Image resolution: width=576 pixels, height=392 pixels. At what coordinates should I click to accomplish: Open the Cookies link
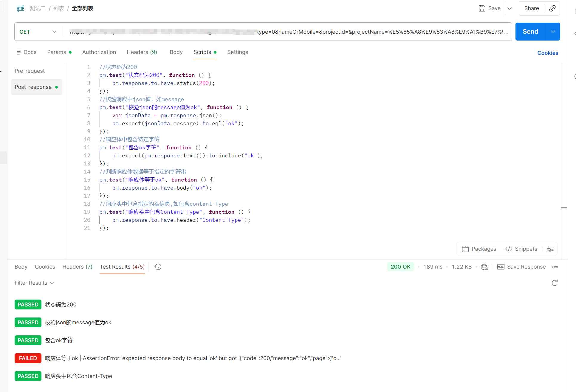pos(548,53)
